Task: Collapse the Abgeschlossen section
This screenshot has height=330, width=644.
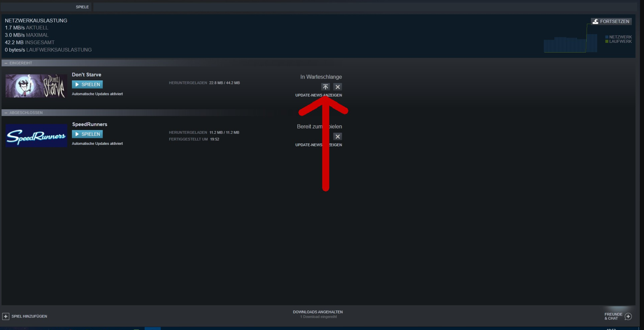Action: coord(6,113)
